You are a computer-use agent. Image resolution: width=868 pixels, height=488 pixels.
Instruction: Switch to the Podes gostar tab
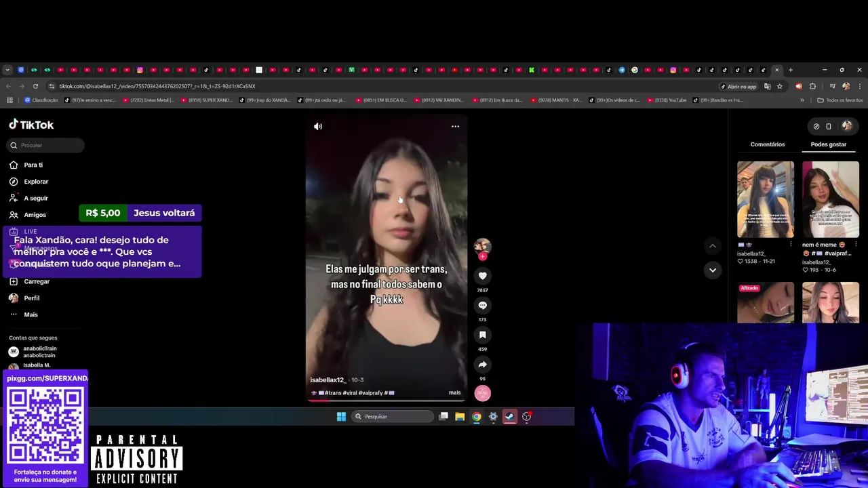click(x=829, y=144)
